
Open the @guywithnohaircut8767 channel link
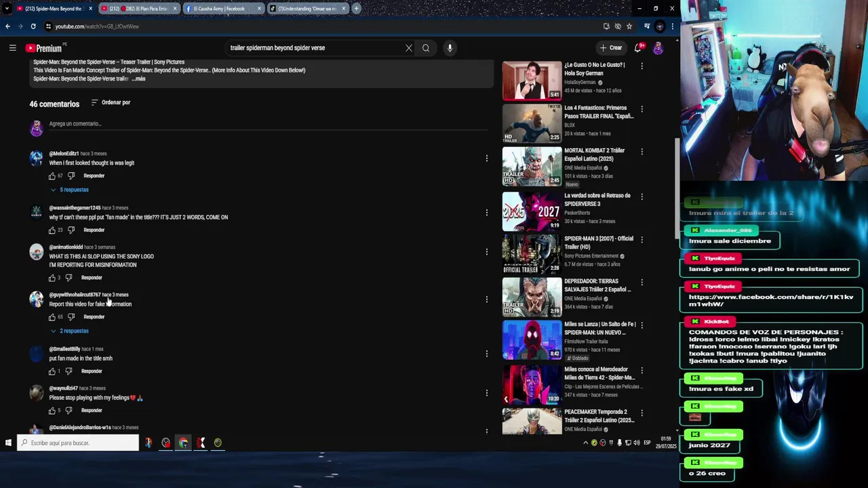75,295
